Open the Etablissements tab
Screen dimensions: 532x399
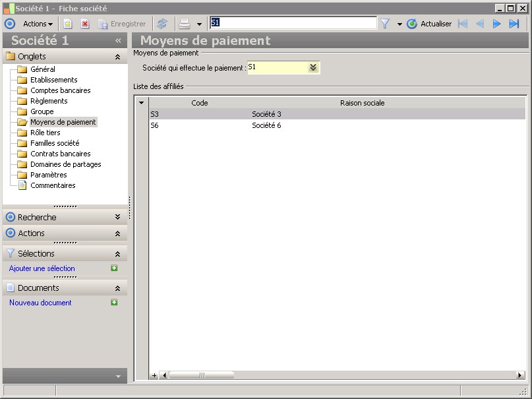[x=54, y=80]
